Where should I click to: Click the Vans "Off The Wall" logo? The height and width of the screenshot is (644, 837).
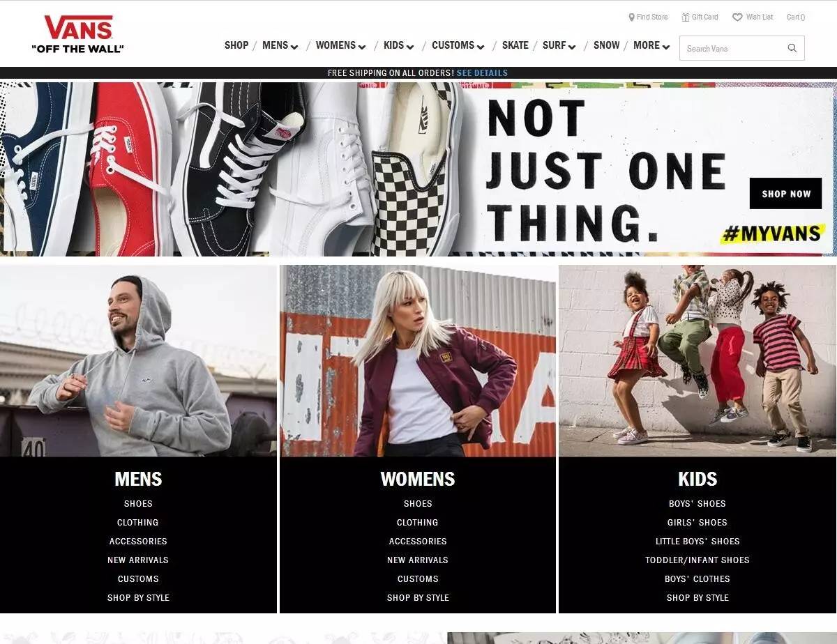click(77, 35)
